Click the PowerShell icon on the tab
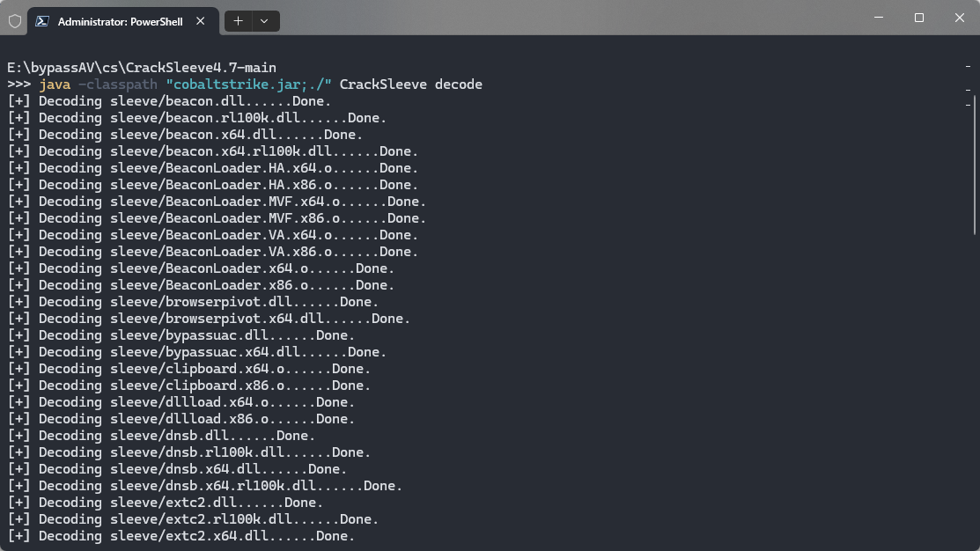The image size is (980, 551). tap(42, 21)
